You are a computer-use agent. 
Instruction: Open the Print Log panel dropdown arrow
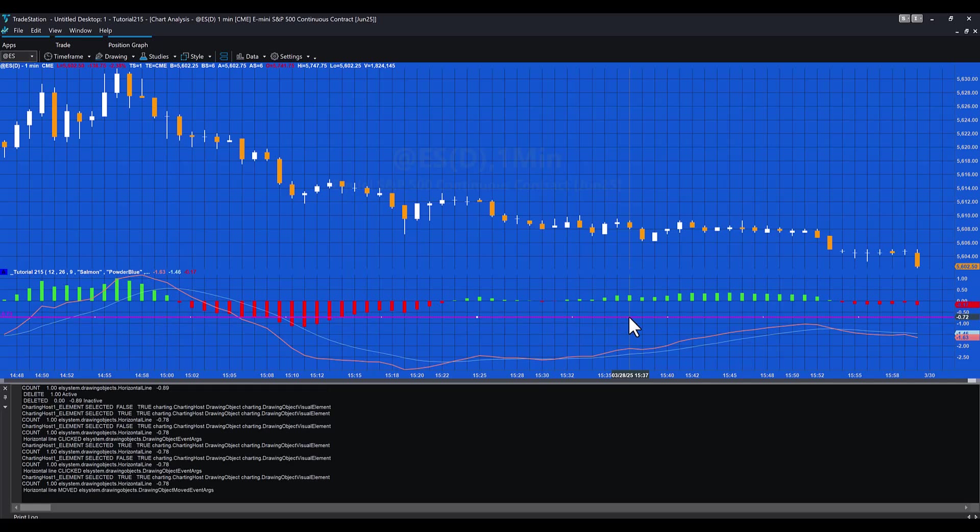[5, 406]
